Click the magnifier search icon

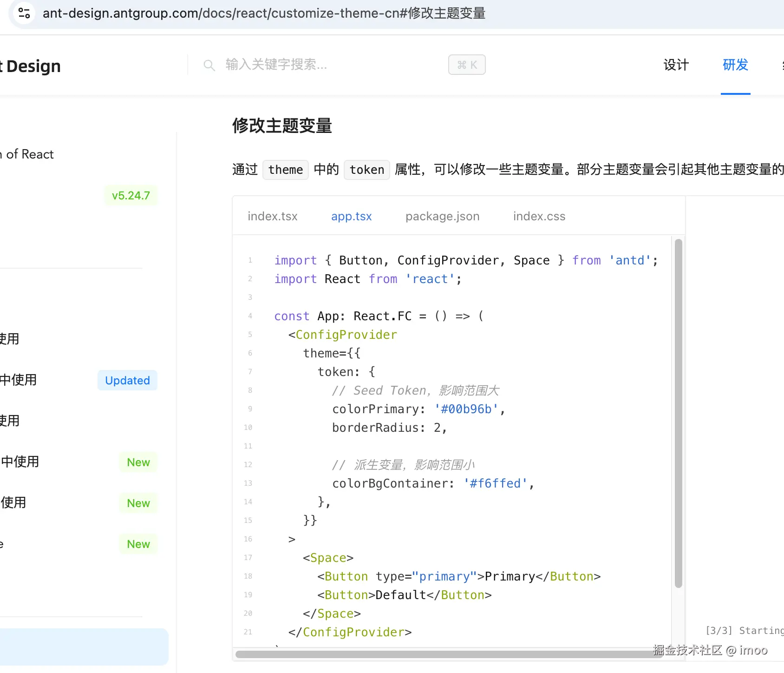coord(209,66)
